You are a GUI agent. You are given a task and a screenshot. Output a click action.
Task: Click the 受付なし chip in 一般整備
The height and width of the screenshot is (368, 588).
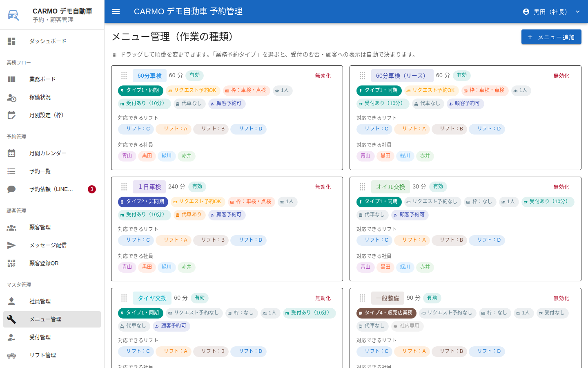click(x=552, y=313)
